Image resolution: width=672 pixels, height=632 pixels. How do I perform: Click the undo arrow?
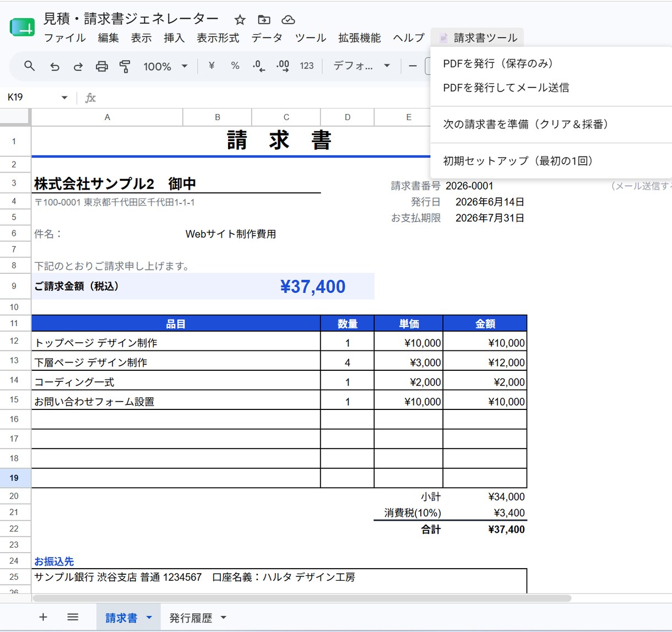(54, 67)
